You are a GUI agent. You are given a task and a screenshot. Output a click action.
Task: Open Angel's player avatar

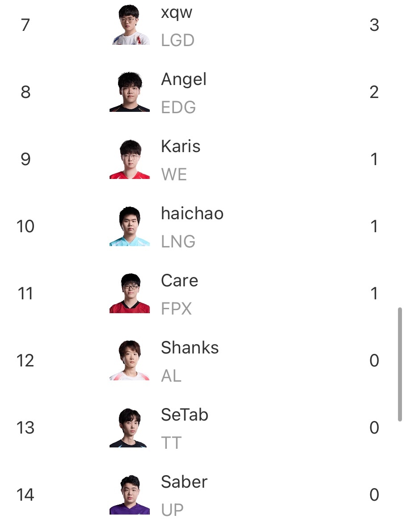pyautogui.click(x=130, y=92)
